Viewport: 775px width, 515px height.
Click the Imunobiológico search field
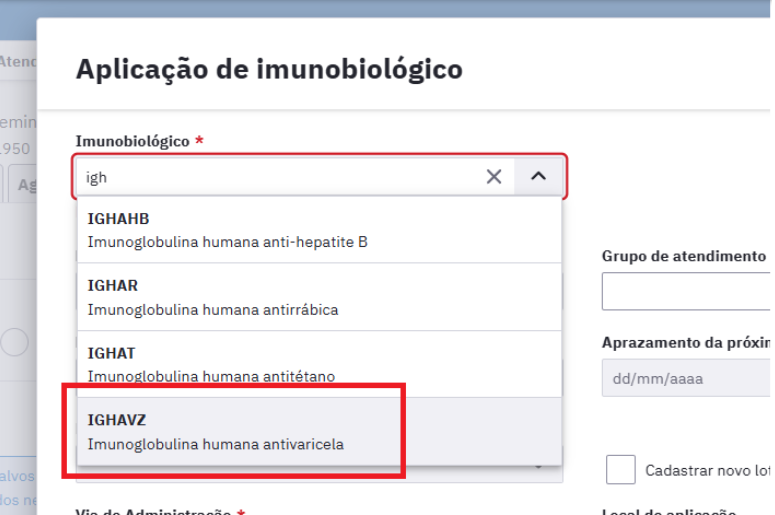point(280,177)
